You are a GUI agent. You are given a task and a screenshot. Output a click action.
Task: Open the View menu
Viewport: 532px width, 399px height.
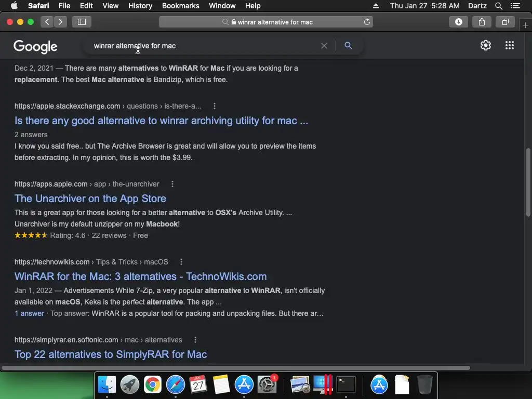point(110,6)
